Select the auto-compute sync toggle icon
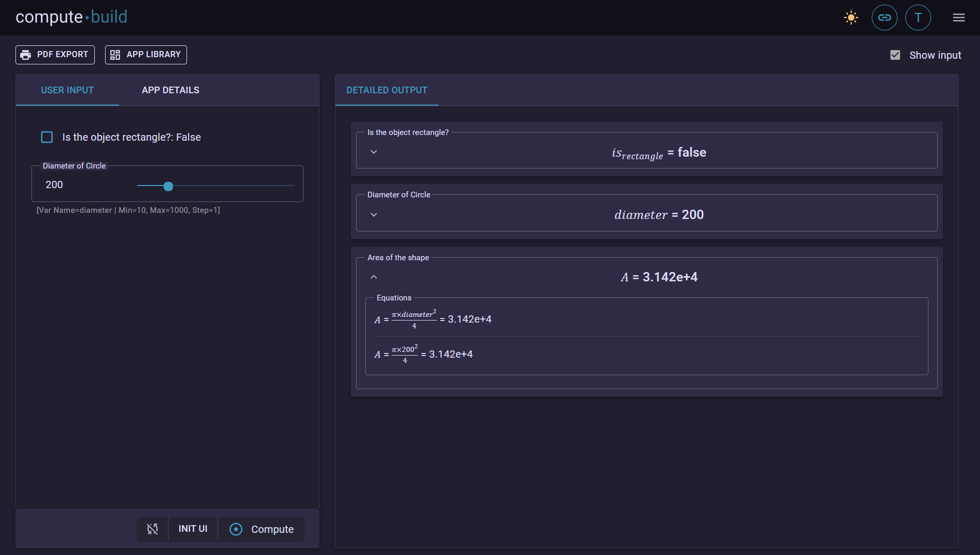This screenshot has height=555, width=980. (x=153, y=529)
